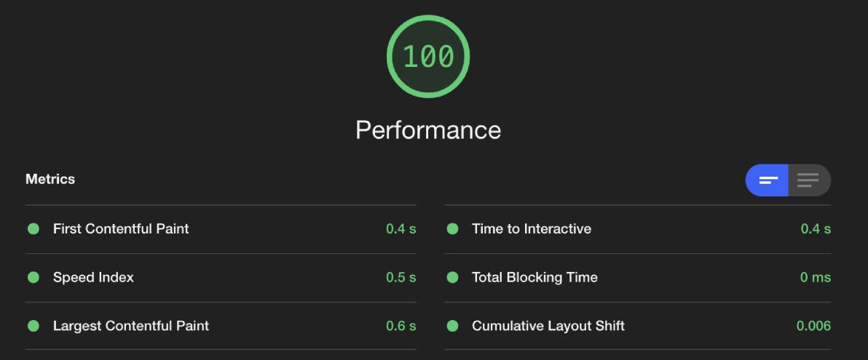The width and height of the screenshot is (868, 360).
Task: Click the green dot beside Total Blocking Time
Action: [x=452, y=278]
